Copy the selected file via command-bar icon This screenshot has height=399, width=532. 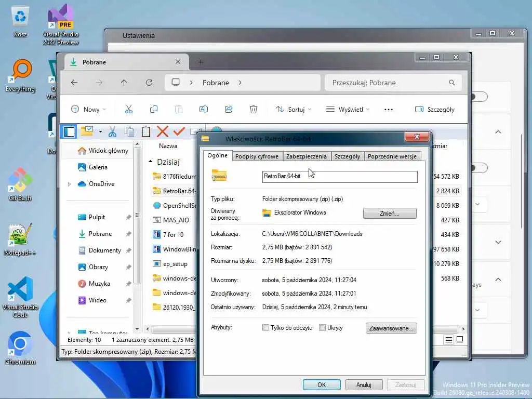pos(154,109)
